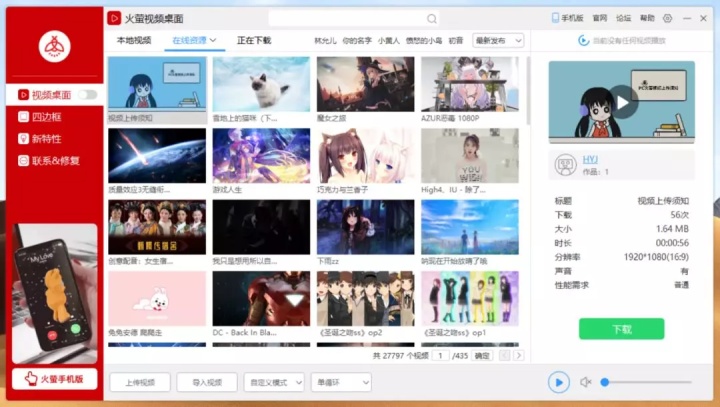Switch to the 正在下载 tab
This screenshot has width=720, height=407.
(254, 40)
